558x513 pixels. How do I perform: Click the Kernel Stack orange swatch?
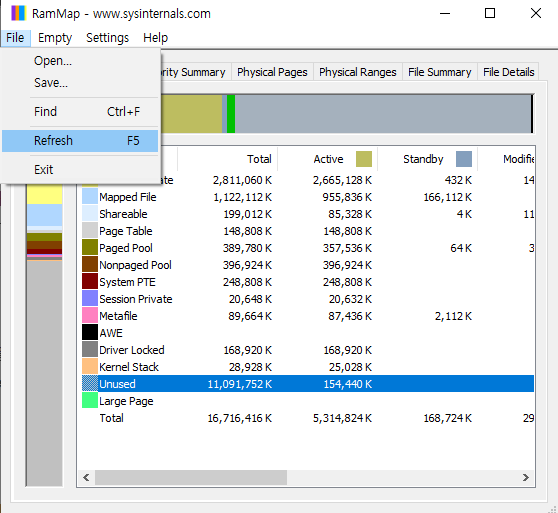coord(90,367)
